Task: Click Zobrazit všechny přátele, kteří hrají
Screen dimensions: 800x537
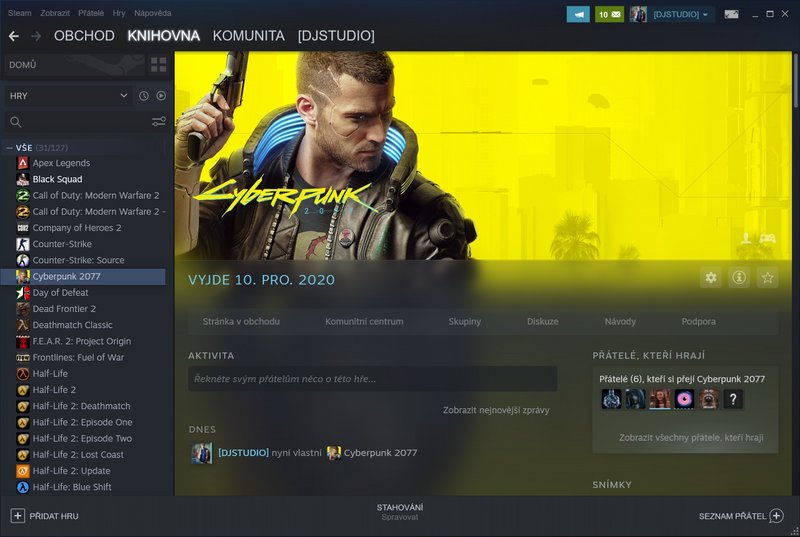Action: coord(691,438)
